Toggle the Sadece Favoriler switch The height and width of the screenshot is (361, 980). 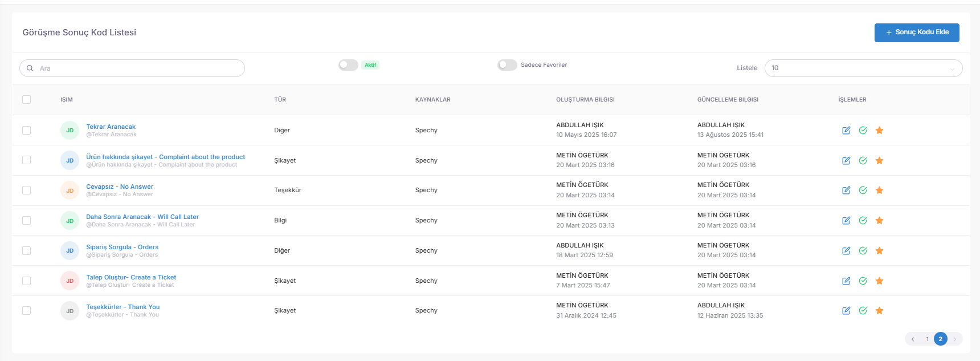(x=507, y=65)
